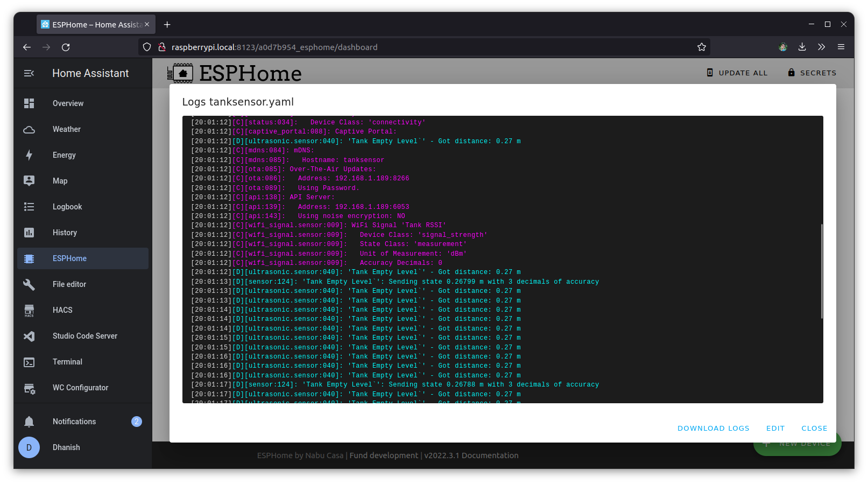This screenshot has width=868, height=484.
Task: Open the v2022.3.1 Documentation link
Action: [x=471, y=455]
